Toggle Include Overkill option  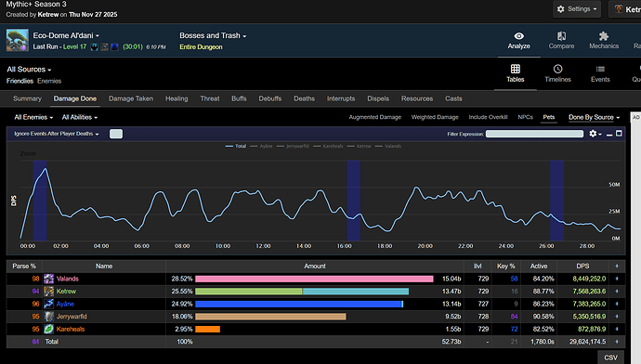(488, 117)
